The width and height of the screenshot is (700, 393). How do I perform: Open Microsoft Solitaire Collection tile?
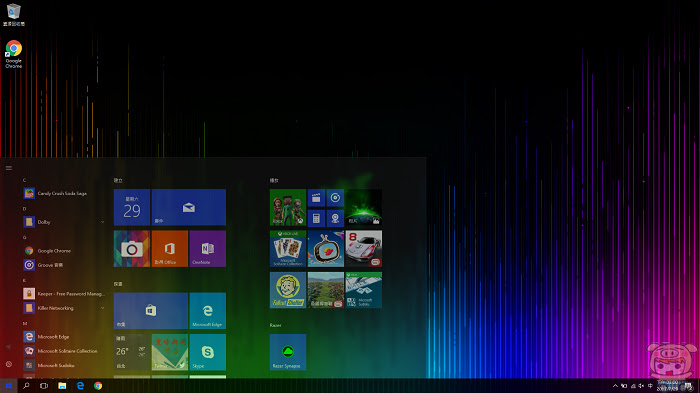[x=288, y=249]
